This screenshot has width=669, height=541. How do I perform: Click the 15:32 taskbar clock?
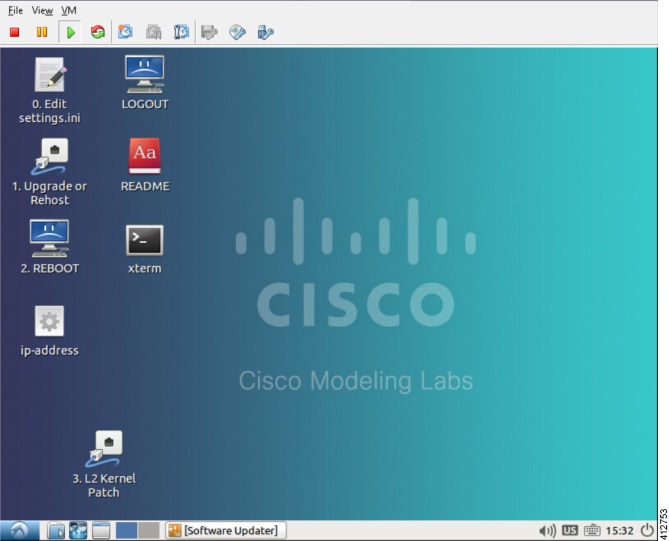[620, 531]
